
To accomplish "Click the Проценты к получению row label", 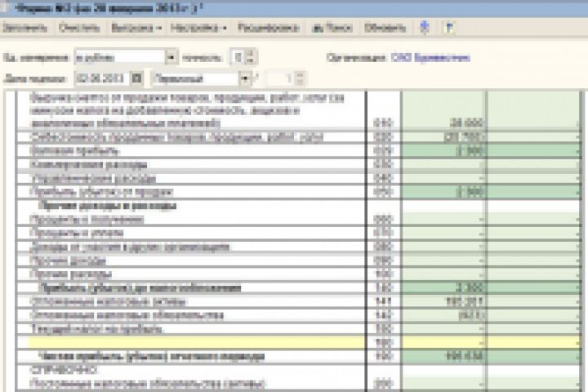I will pyautogui.click(x=87, y=220).
